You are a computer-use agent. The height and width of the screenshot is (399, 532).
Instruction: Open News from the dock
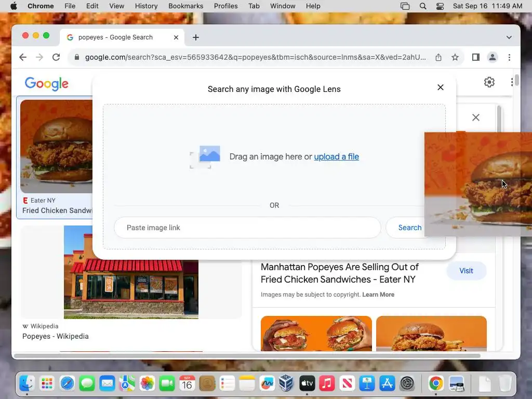pos(347,384)
